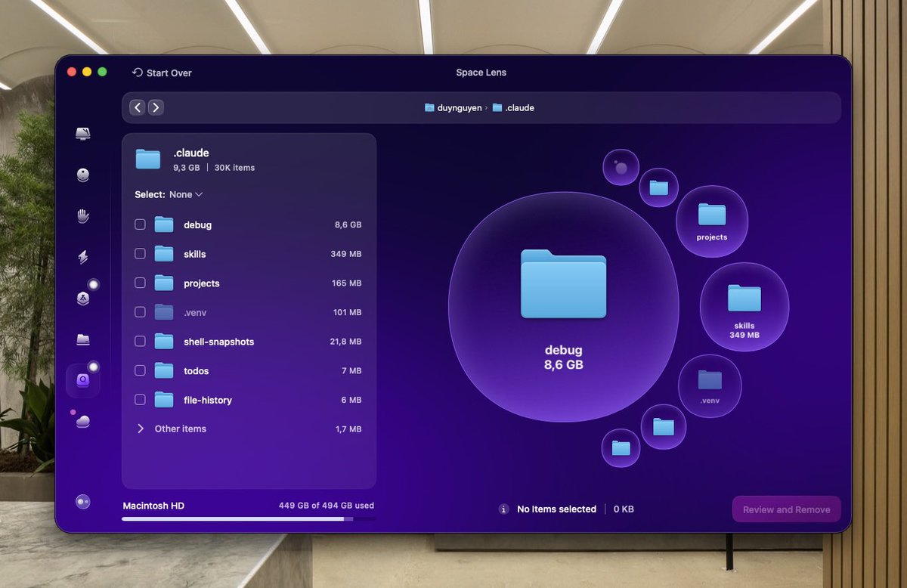
Task: Click the debug folder icon in list
Action: tap(164, 224)
